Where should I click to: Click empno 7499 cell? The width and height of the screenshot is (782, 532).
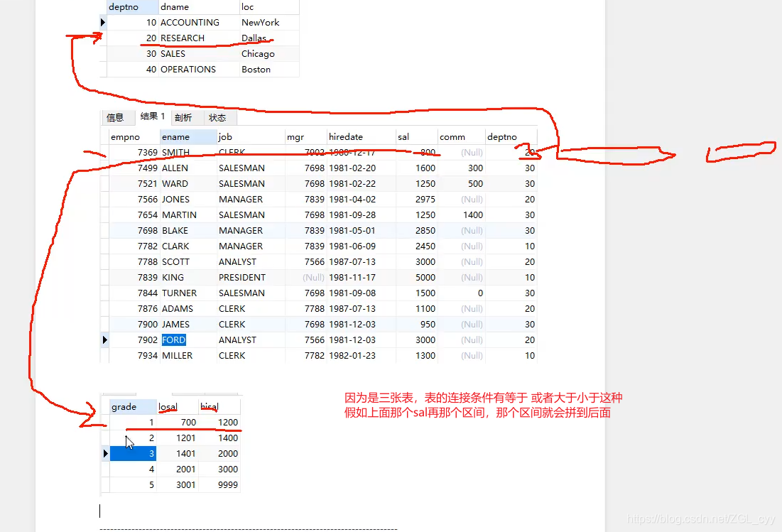pyautogui.click(x=135, y=168)
